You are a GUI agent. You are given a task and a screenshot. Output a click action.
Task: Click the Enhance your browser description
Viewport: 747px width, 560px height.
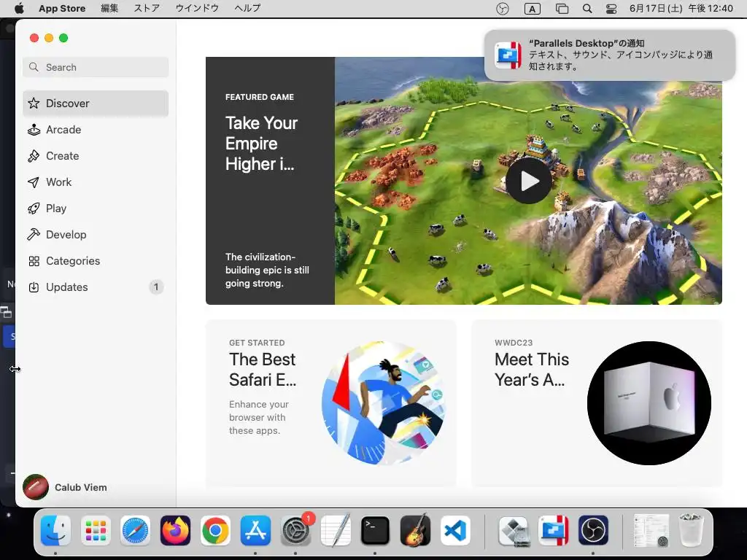click(259, 417)
